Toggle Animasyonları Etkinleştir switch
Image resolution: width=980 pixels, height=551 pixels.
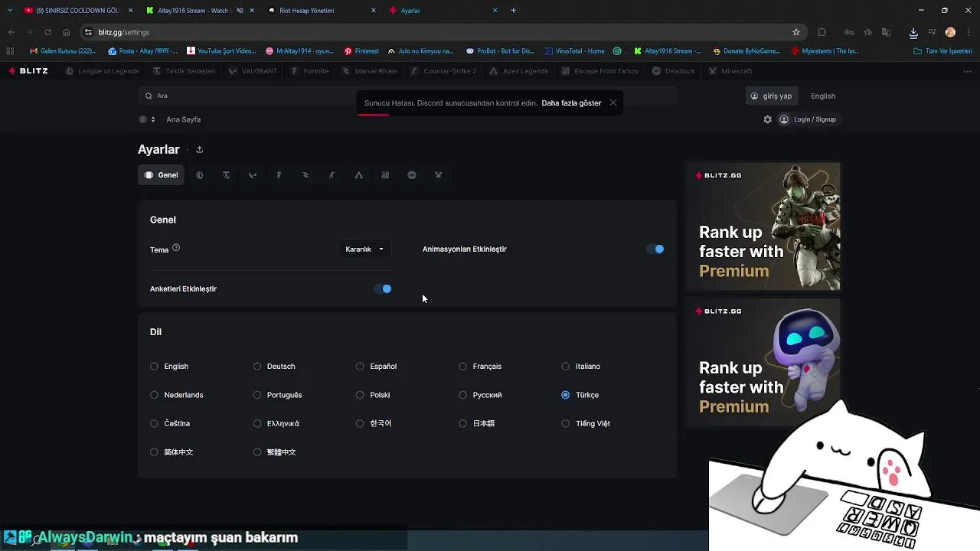click(x=656, y=249)
